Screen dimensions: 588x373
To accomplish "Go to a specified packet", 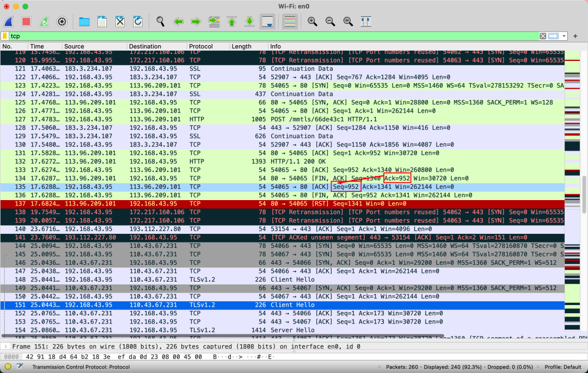I will pyautogui.click(x=214, y=22).
